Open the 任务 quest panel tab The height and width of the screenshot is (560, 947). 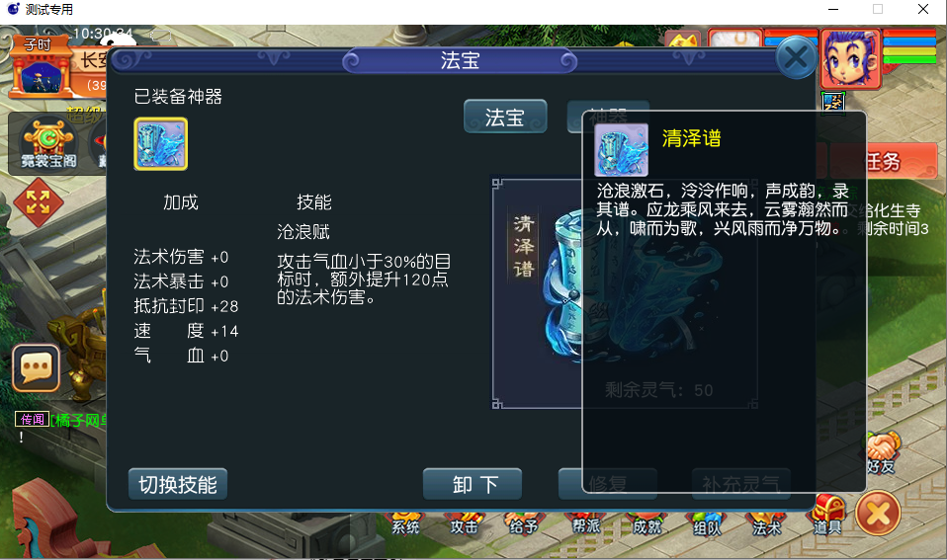[883, 161]
